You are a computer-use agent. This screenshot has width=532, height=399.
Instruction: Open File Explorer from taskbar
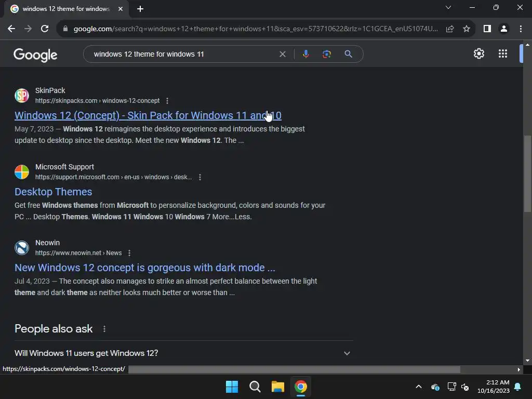(278, 387)
